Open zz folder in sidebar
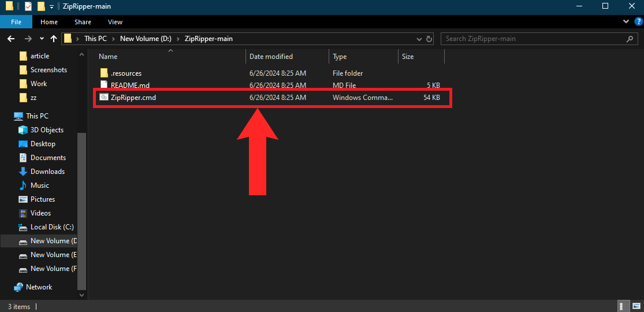The height and width of the screenshot is (312, 644). coord(33,98)
